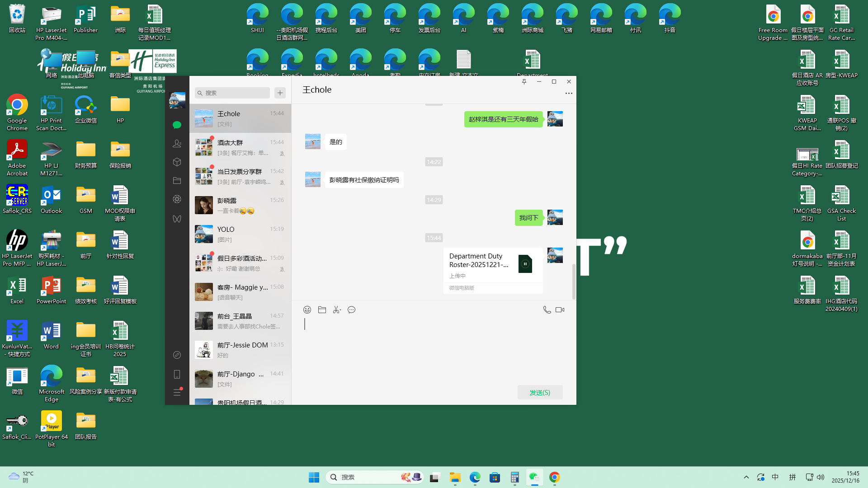This screenshot has width=868, height=488.
Task: Open the 酒店大群 conversation
Action: pos(240,147)
